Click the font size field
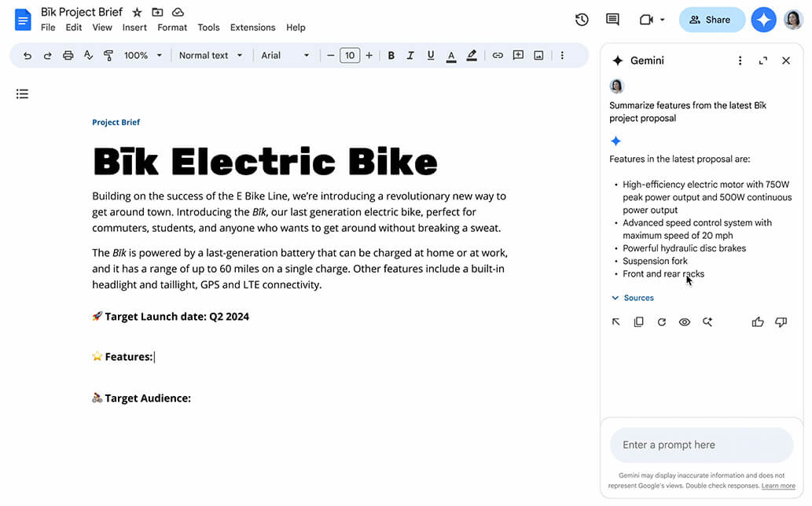 pos(350,55)
